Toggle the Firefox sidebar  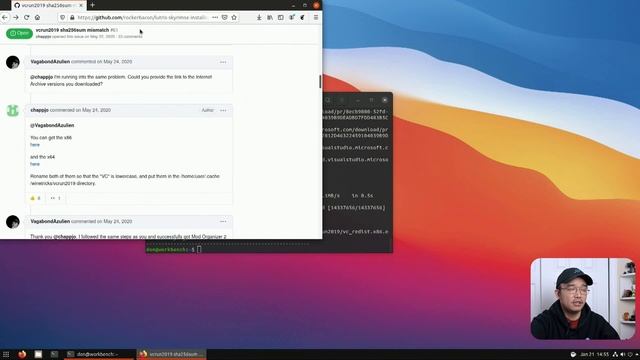coord(281,18)
